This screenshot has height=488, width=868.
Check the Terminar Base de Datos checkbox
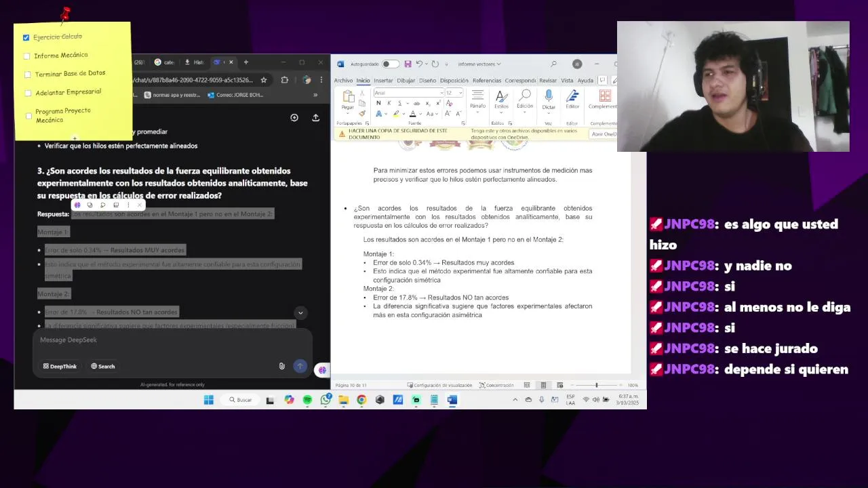(28, 75)
